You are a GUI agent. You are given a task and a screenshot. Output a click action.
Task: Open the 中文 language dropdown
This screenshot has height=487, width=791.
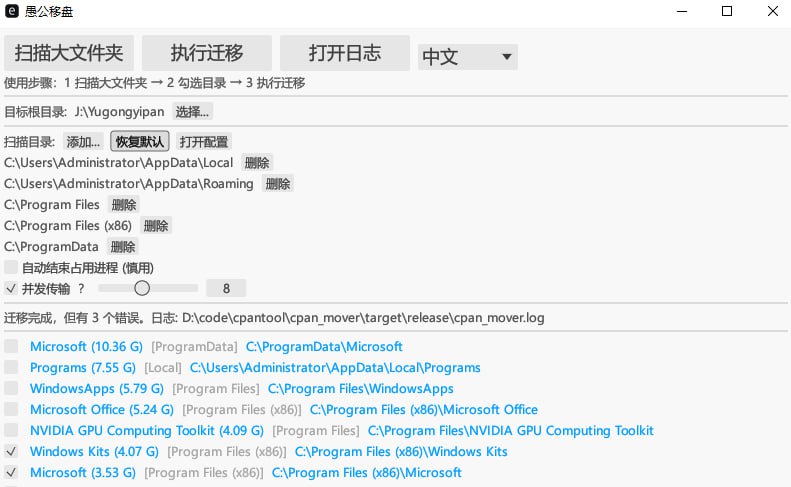click(467, 57)
